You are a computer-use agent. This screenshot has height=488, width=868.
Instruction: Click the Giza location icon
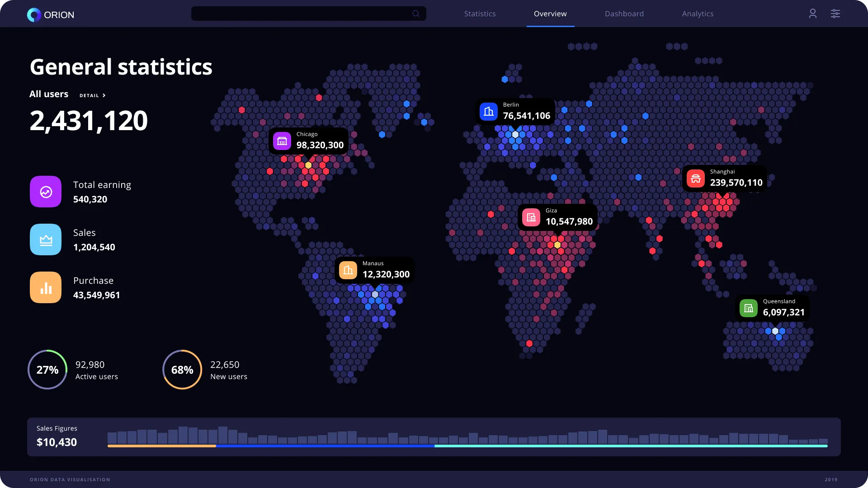[x=531, y=217]
